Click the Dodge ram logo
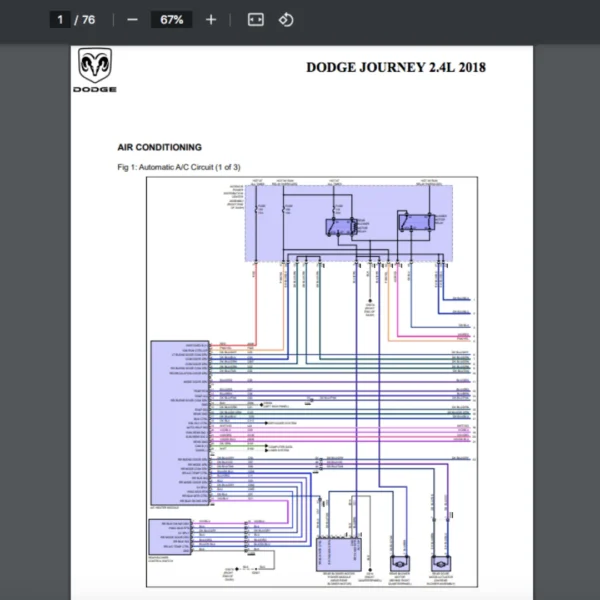Viewport: 600px width, 600px height. [95, 70]
